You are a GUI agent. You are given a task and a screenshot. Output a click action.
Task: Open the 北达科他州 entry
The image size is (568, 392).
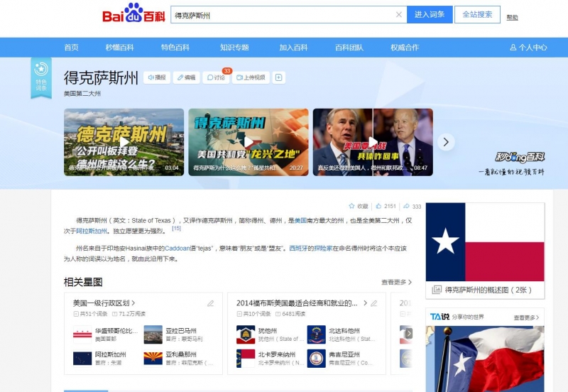pos(342,334)
